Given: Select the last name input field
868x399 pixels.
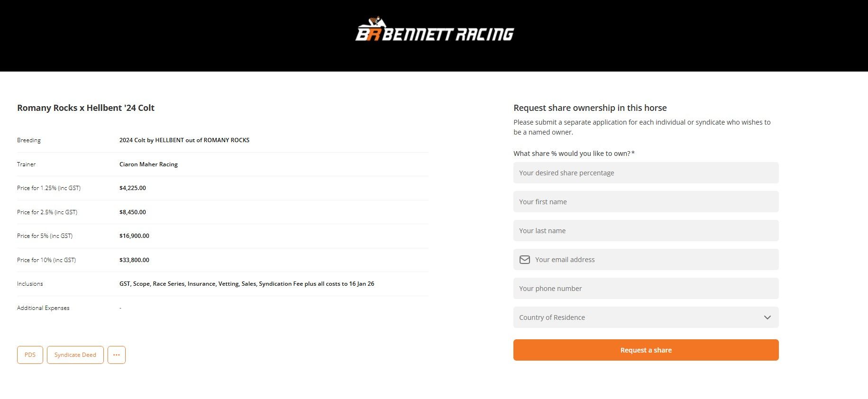Looking at the screenshot, I should (x=646, y=231).
